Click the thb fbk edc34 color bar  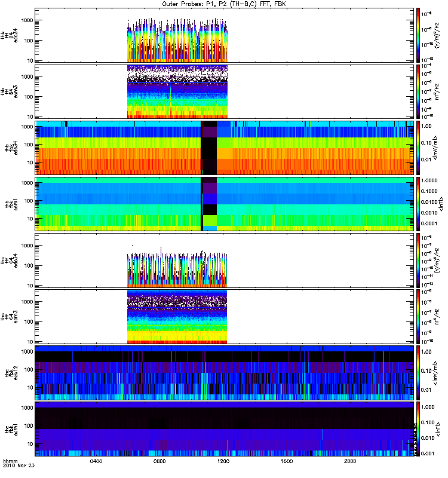point(418,148)
